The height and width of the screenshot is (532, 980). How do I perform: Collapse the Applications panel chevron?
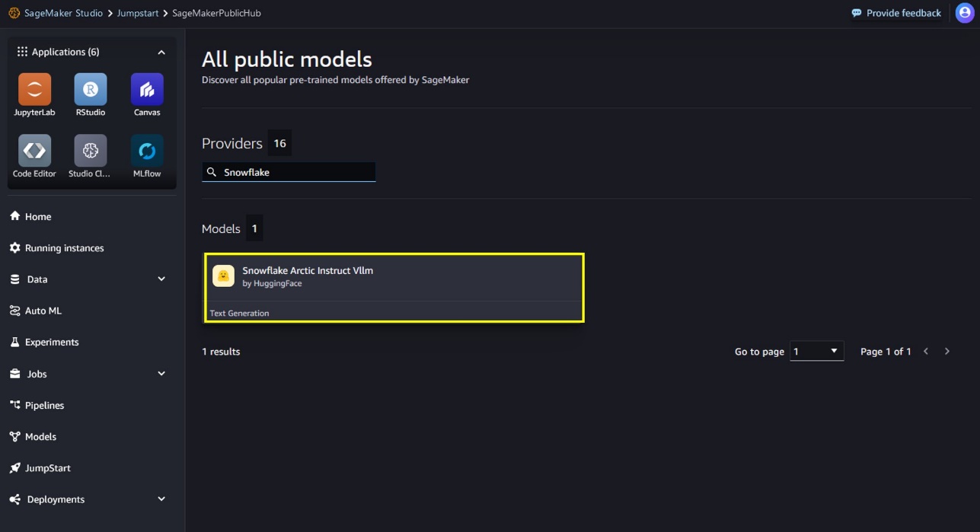161,53
